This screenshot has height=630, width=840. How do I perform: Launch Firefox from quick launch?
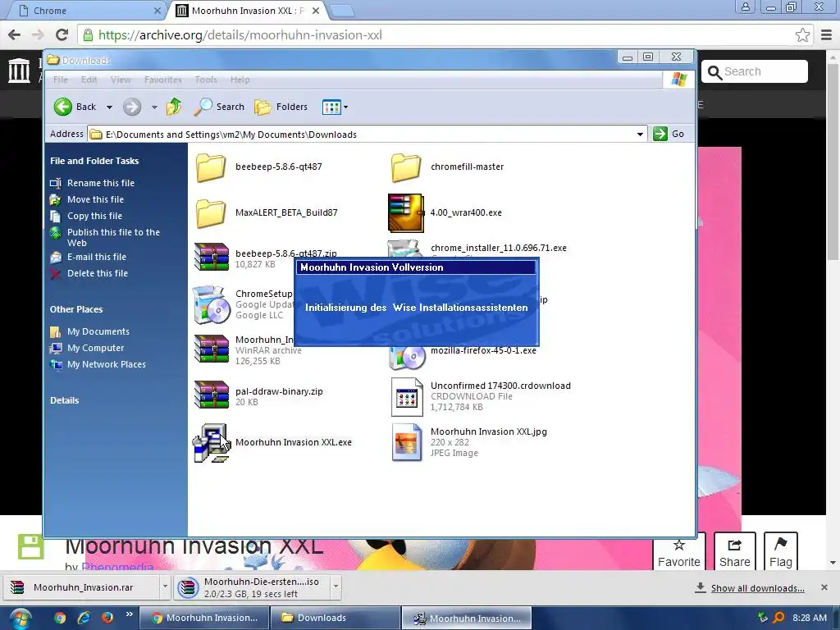(x=107, y=618)
